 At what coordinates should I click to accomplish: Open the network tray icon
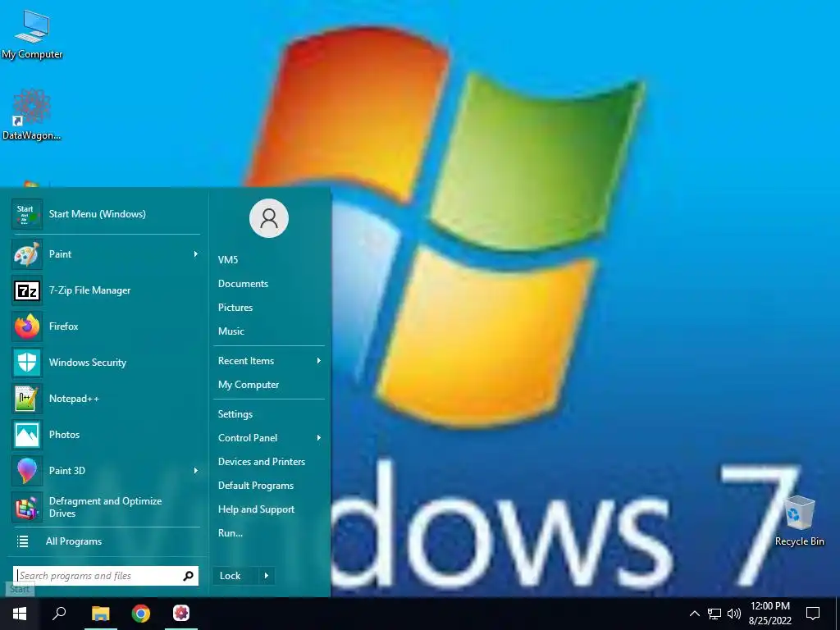coord(714,614)
